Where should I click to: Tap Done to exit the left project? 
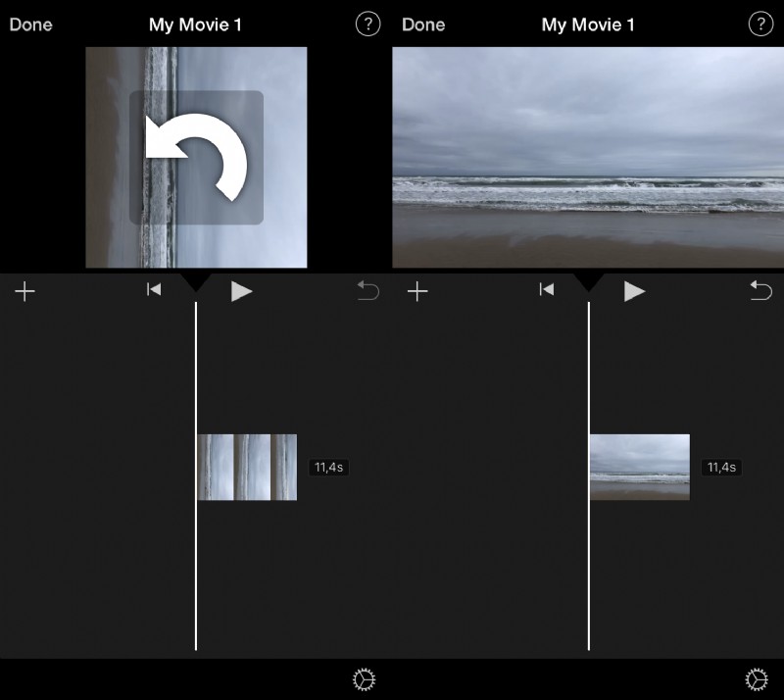click(x=30, y=25)
